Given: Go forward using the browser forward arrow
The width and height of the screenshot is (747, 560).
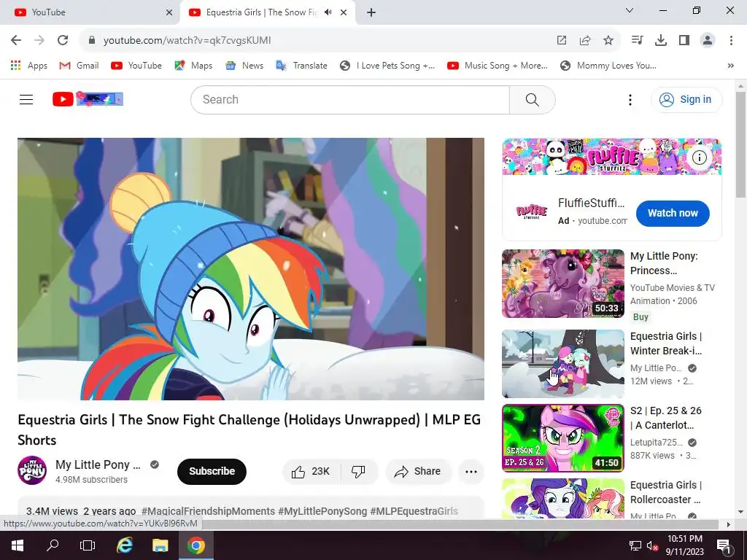Looking at the screenshot, I should pyautogui.click(x=39, y=41).
